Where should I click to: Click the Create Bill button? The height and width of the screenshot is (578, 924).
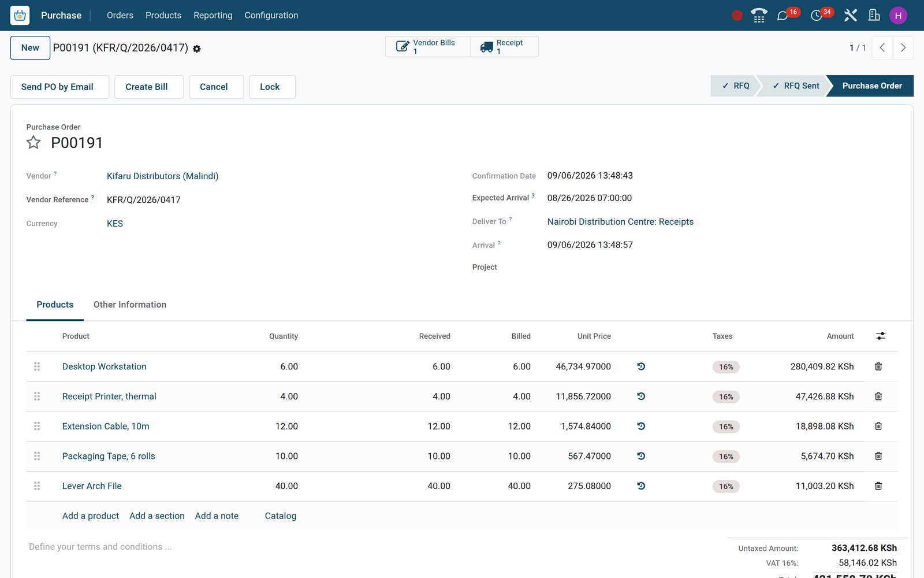coord(149,87)
